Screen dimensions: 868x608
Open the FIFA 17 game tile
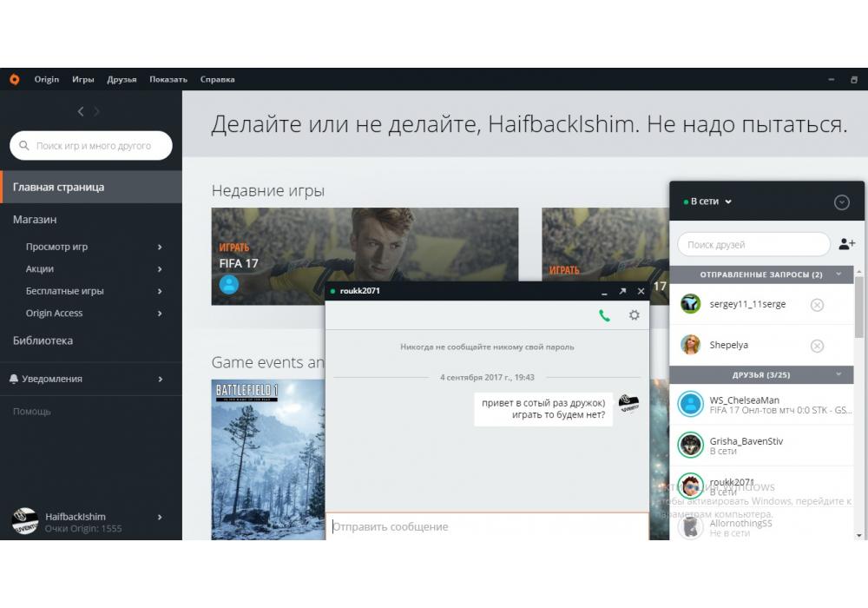click(x=365, y=256)
